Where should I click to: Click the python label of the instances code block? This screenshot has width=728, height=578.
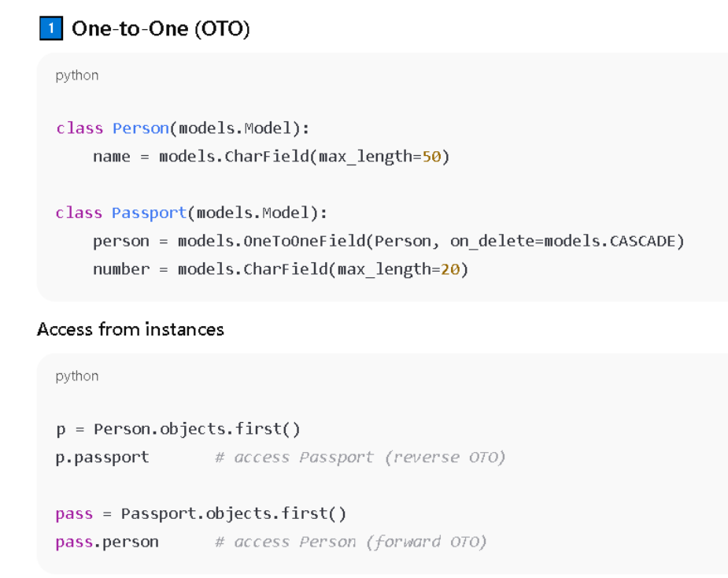coord(77,376)
